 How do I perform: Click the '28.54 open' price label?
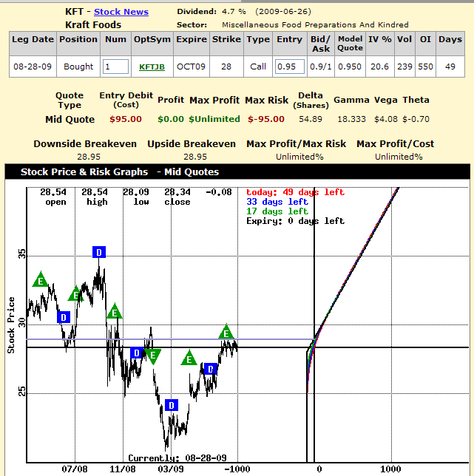click(53, 197)
